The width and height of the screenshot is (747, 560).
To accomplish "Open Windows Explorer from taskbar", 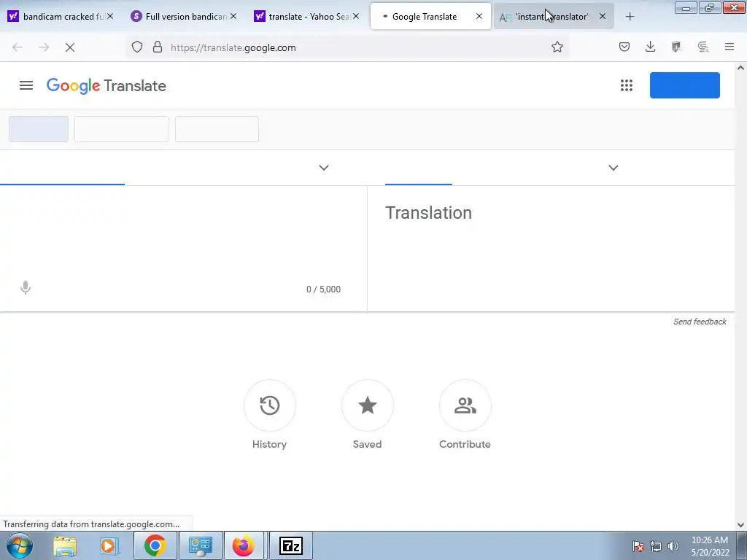I will (65, 545).
